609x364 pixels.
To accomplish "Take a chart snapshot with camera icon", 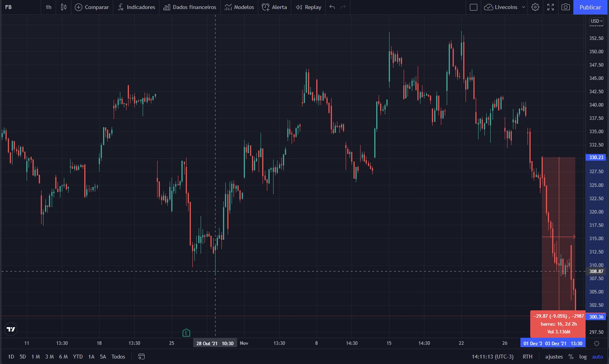I will coord(565,7).
